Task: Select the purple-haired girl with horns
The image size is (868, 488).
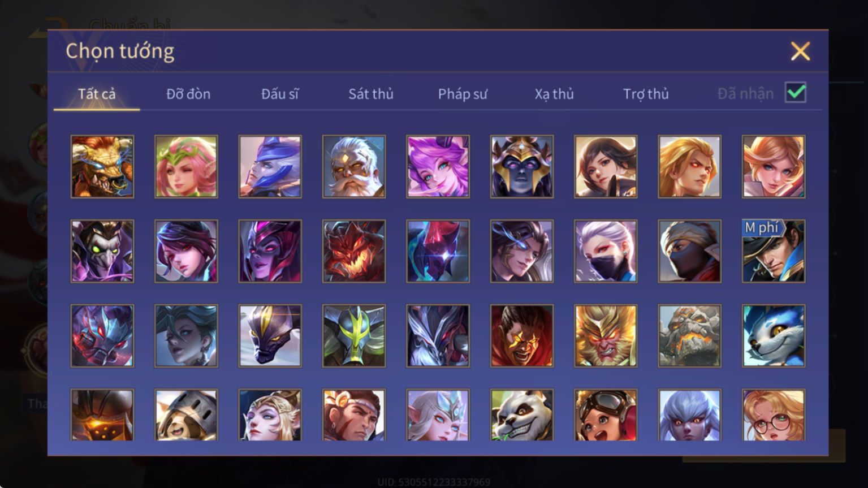Action: 438,166
